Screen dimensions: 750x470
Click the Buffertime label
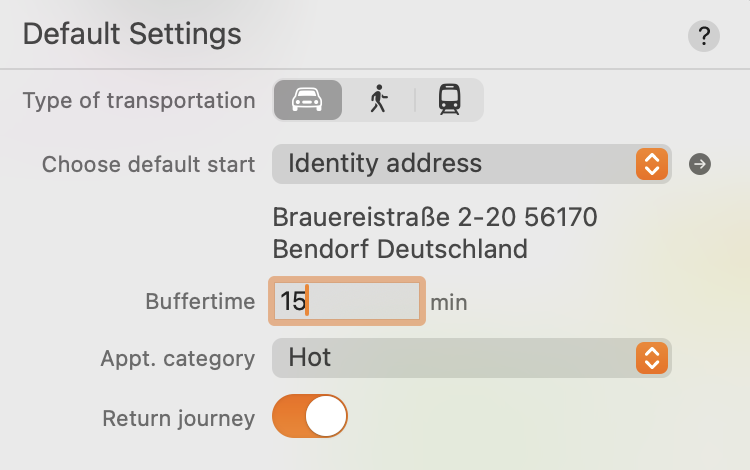(x=200, y=302)
